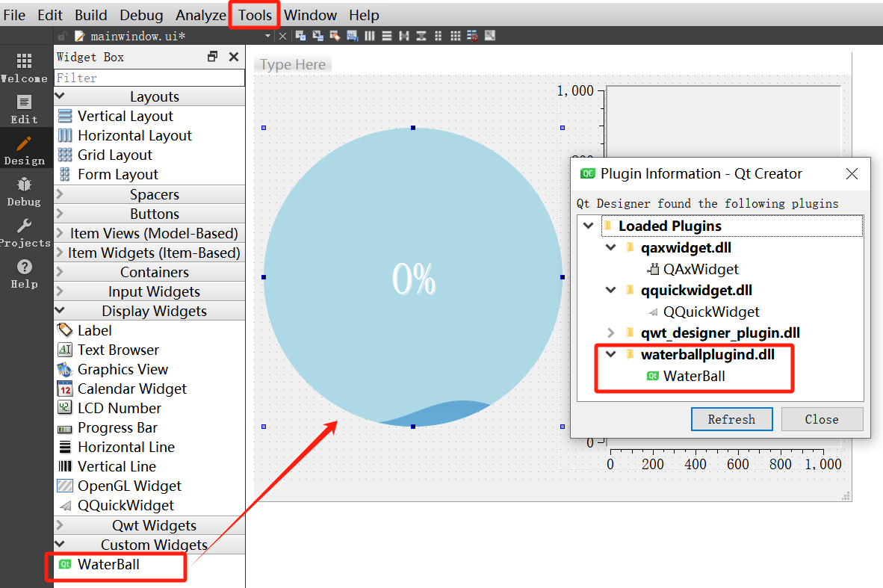This screenshot has height=588, width=883.
Task: Click the Type Here menu placeholder
Action: point(292,65)
